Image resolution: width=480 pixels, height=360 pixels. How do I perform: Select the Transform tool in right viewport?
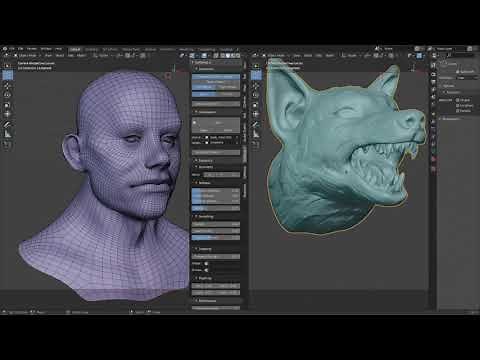(256, 114)
